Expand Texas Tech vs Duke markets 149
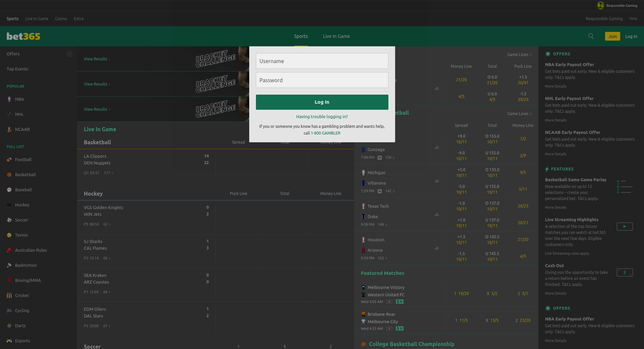The width and height of the screenshot is (644, 349). pyautogui.click(x=382, y=225)
